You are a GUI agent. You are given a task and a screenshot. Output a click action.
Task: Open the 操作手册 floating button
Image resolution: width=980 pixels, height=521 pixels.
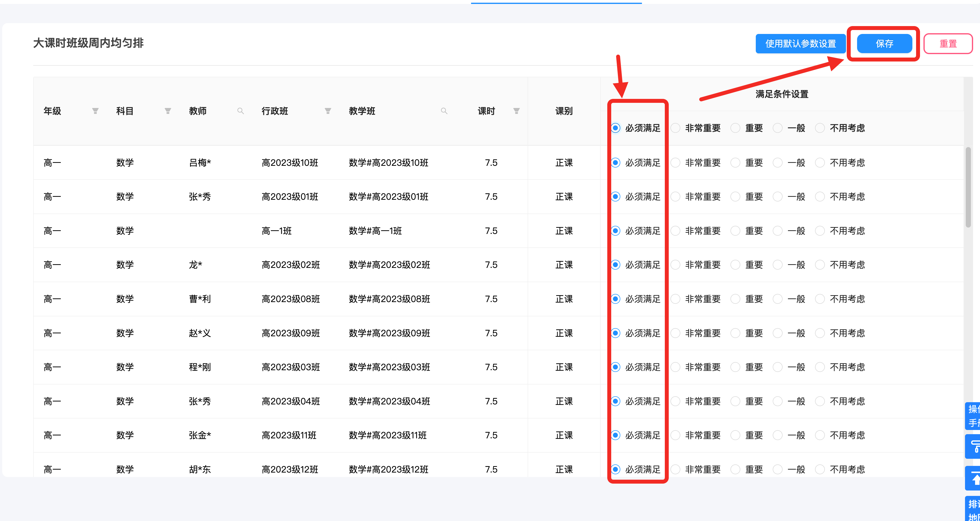point(973,415)
